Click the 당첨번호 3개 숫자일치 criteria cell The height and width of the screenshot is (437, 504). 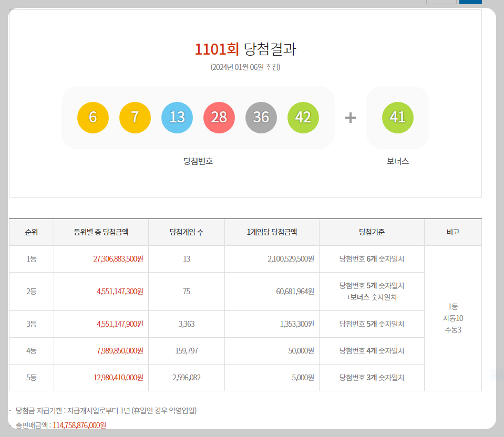pos(372,378)
